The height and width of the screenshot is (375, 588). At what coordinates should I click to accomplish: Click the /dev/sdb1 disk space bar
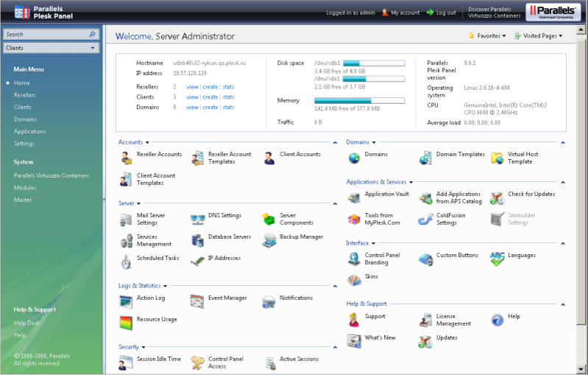tap(374, 63)
